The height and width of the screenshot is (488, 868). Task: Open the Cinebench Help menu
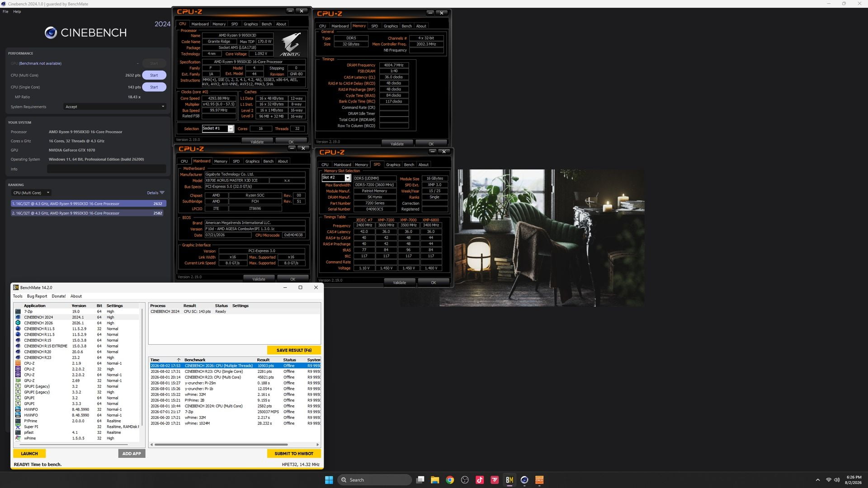pyautogui.click(x=17, y=12)
